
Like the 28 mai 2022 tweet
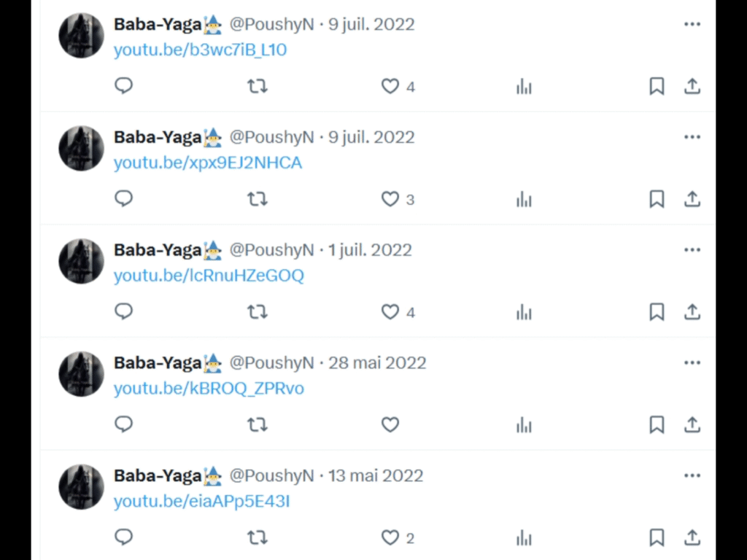click(x=390, y=424)
